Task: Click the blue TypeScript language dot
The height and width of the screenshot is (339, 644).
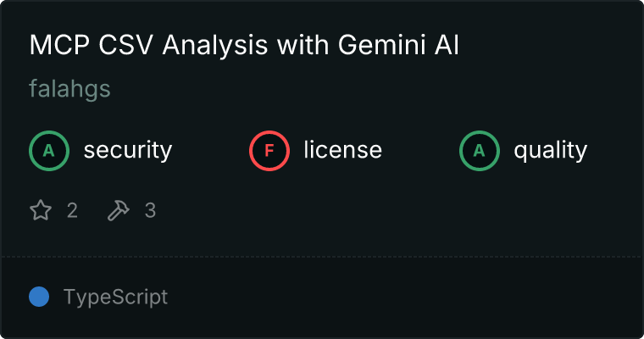Action: pos(39,297)
